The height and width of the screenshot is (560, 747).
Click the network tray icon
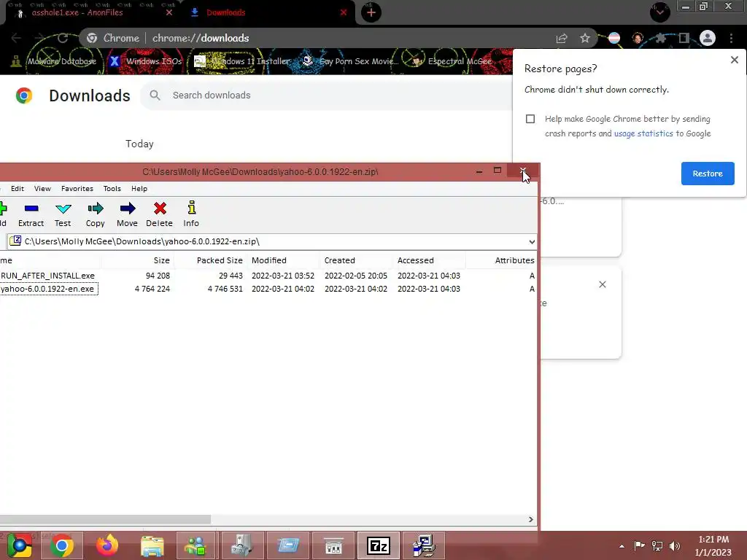click(x=657, y=545)
